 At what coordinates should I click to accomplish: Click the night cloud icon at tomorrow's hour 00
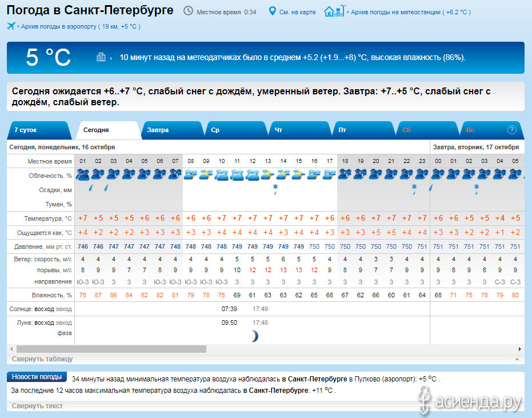pyautogui.click(x=438, y=174)
